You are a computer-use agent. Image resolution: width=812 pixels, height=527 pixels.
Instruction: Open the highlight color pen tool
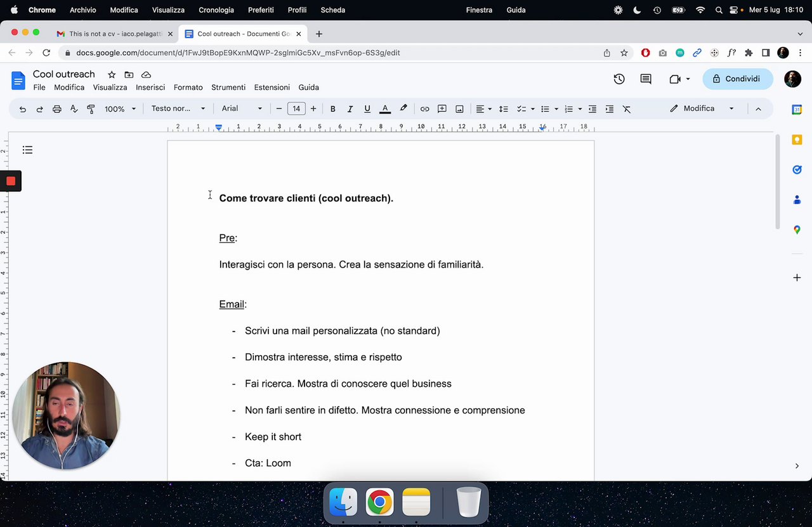click(x=403, y=109)
